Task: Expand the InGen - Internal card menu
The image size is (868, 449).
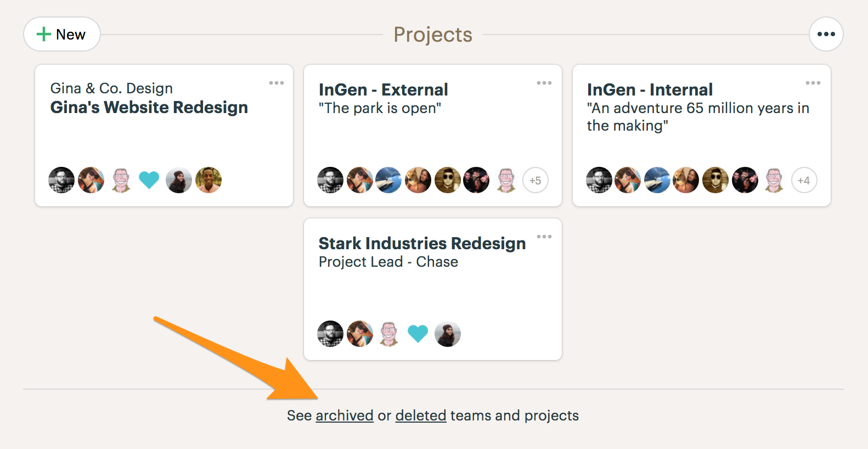Action: click(x=813, y=83)
